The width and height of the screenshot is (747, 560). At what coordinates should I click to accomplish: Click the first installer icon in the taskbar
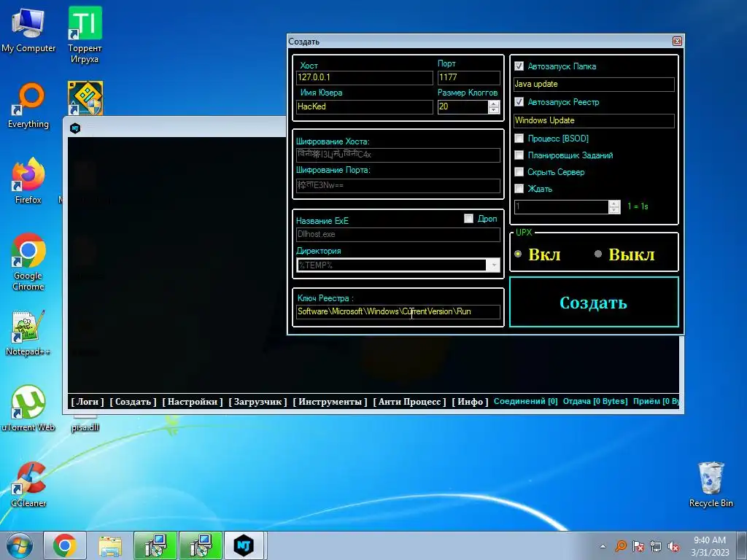tap(155, 545)
